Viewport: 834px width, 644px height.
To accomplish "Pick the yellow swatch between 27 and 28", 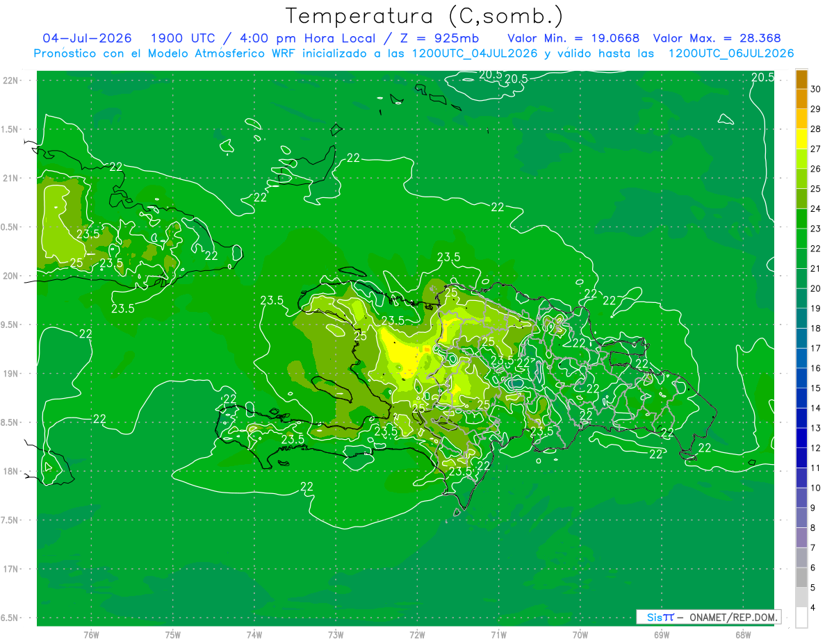I will [x=801, y=139].
